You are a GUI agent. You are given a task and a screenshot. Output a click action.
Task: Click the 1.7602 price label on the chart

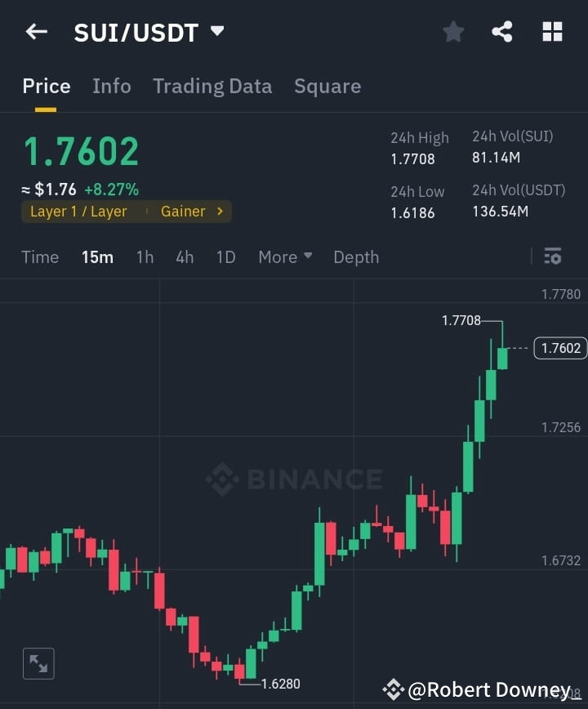(559, 348)
